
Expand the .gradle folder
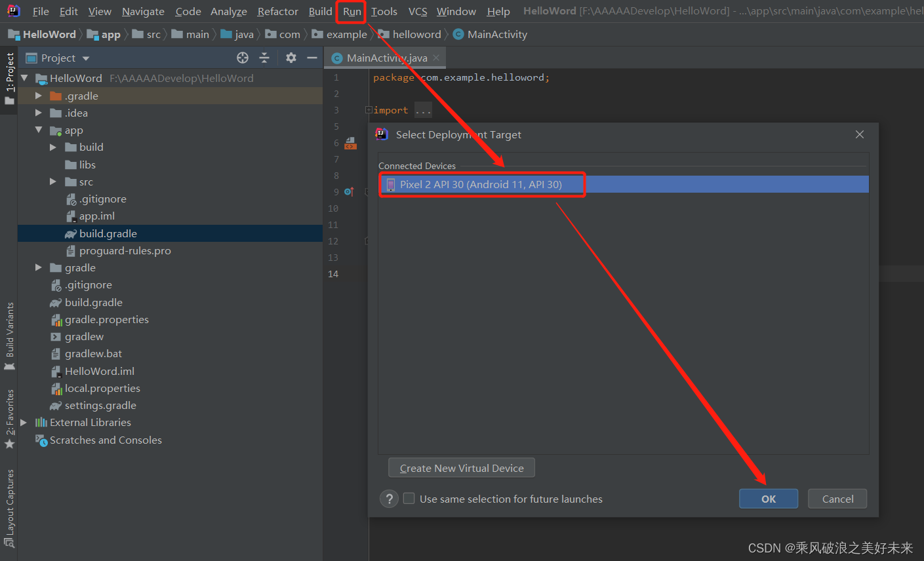[x=39, y=96]
